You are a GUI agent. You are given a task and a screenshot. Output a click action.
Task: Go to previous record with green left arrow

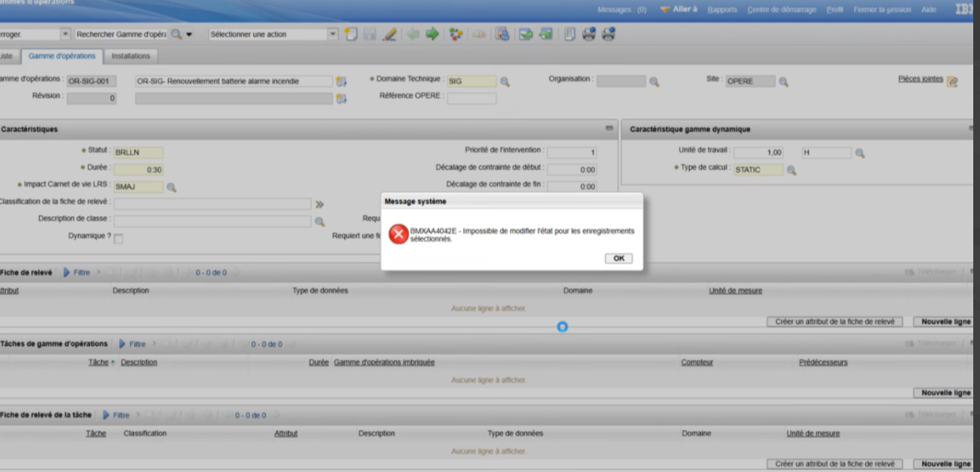413,34
